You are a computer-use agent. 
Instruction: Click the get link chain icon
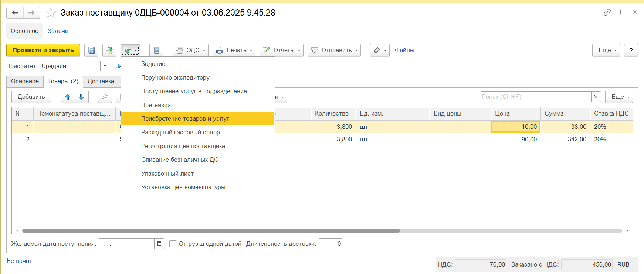pyautogui.click(x=607, y=12)
